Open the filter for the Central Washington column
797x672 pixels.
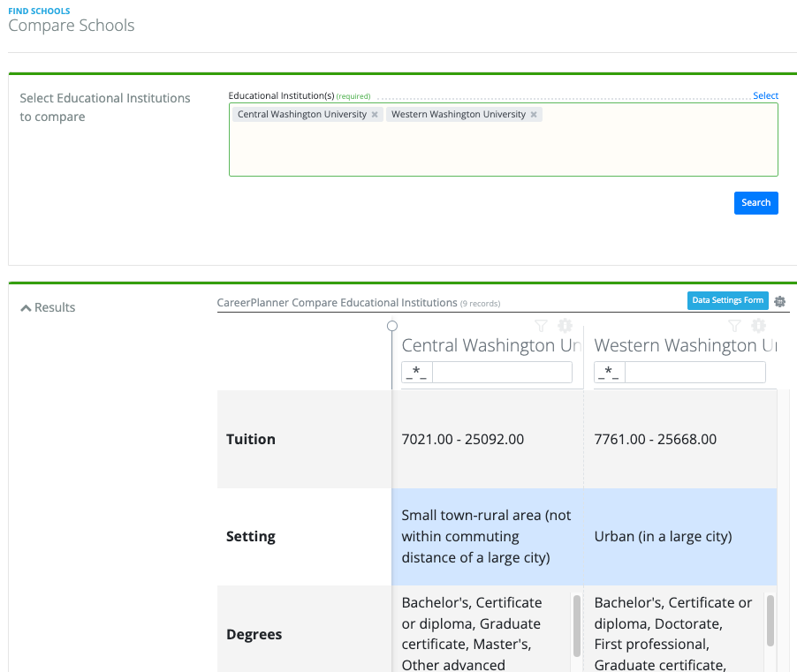[541, 326]
